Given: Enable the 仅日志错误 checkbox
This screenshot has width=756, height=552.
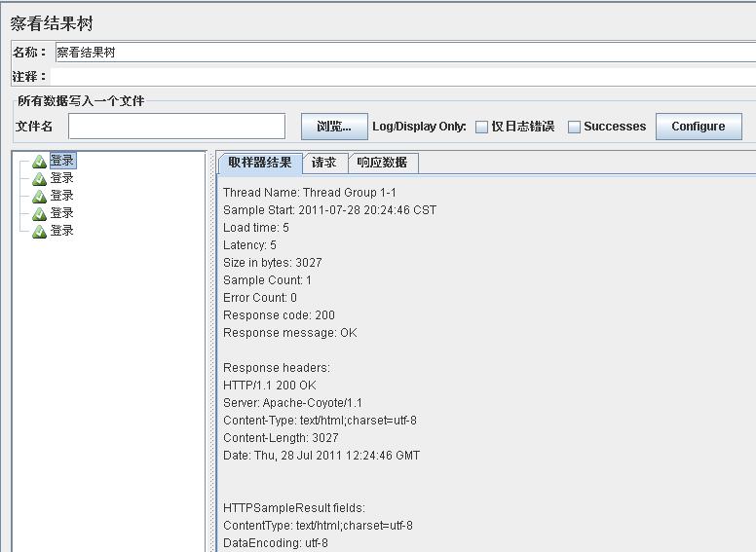Looking at the screenshot, I should click(481, 128).
